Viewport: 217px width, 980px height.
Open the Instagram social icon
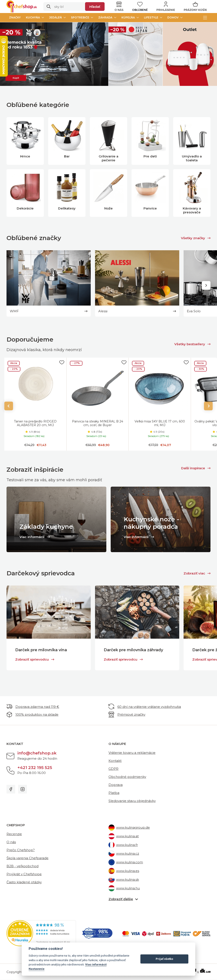(23, 789)
